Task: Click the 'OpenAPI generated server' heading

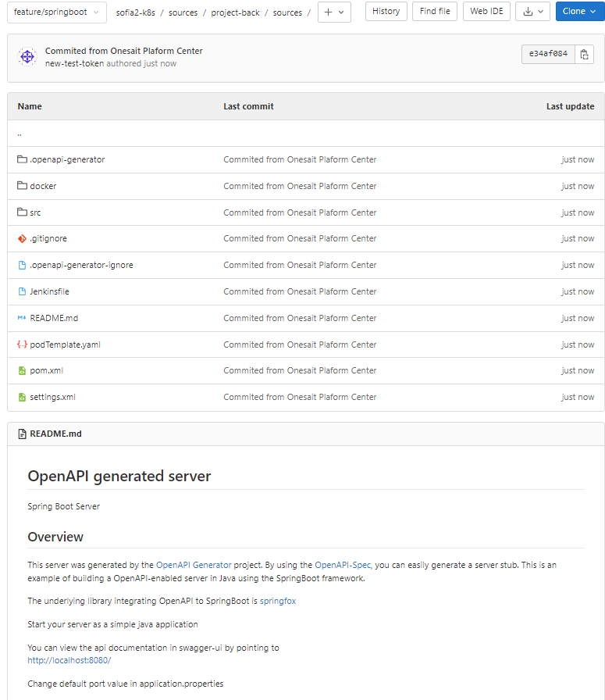Action: tap(119, 476)
